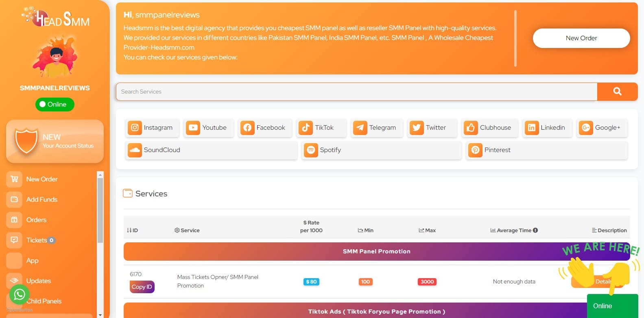This screenshot has height=318, width=644.
Task: Open Facebook services filter
Action: [247, 128]
